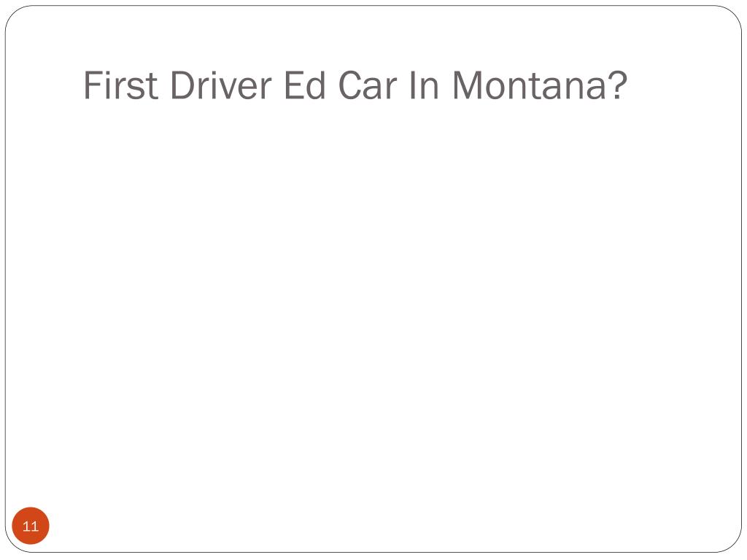747x560 pixels.
Task: Click the word "Car" in the title
Action: click(x=368, y=86)
